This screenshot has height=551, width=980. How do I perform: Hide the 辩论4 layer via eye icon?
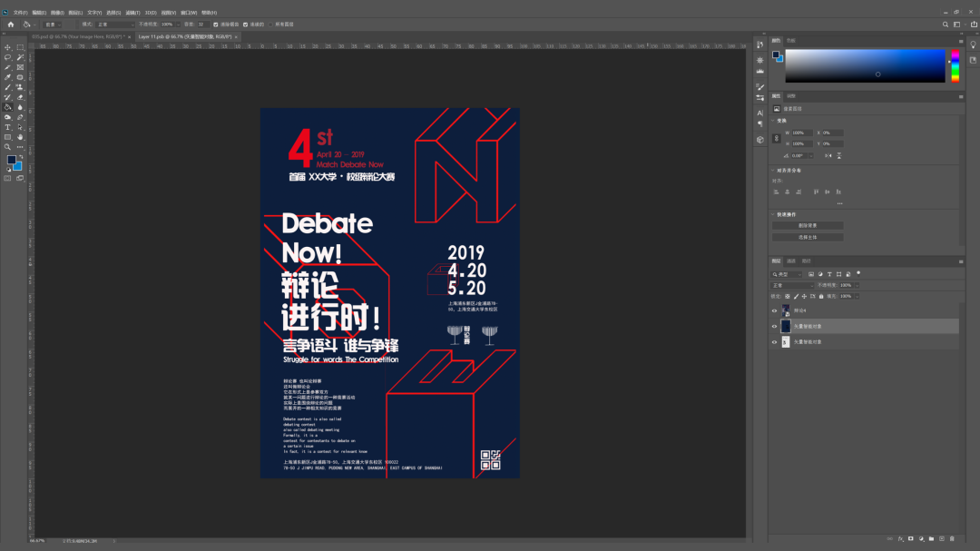click(774, 310)
